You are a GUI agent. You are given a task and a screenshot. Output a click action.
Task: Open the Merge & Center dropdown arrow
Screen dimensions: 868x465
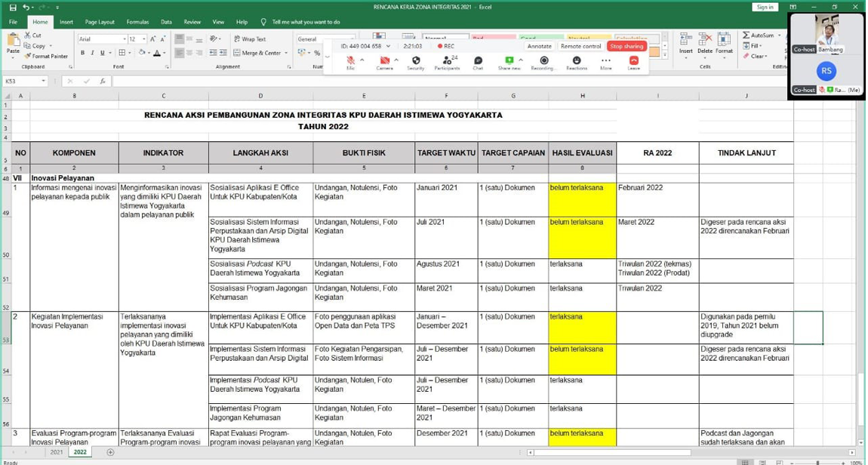(285, 53)
